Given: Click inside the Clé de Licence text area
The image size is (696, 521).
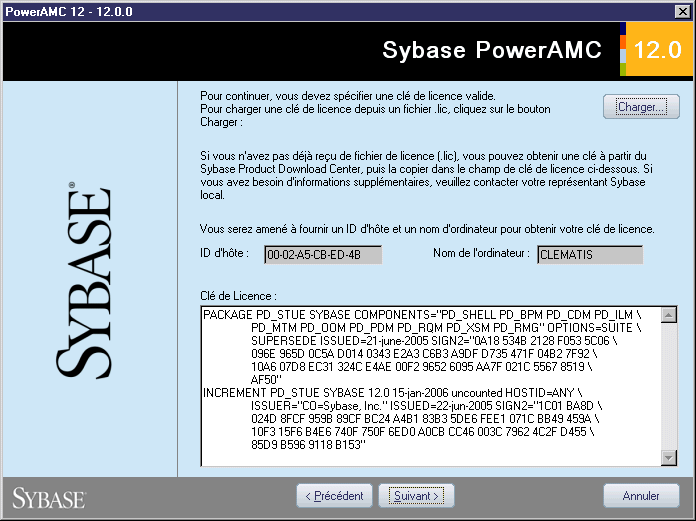Looking at the screenshot, I should (431, 386).
